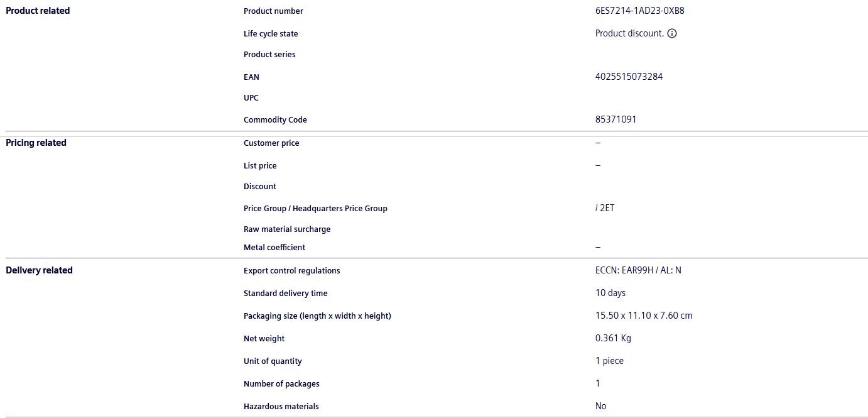The width and height of the screenshot is (868, 418).
Task: Click the Product related section heading
Action: point(38,11)
